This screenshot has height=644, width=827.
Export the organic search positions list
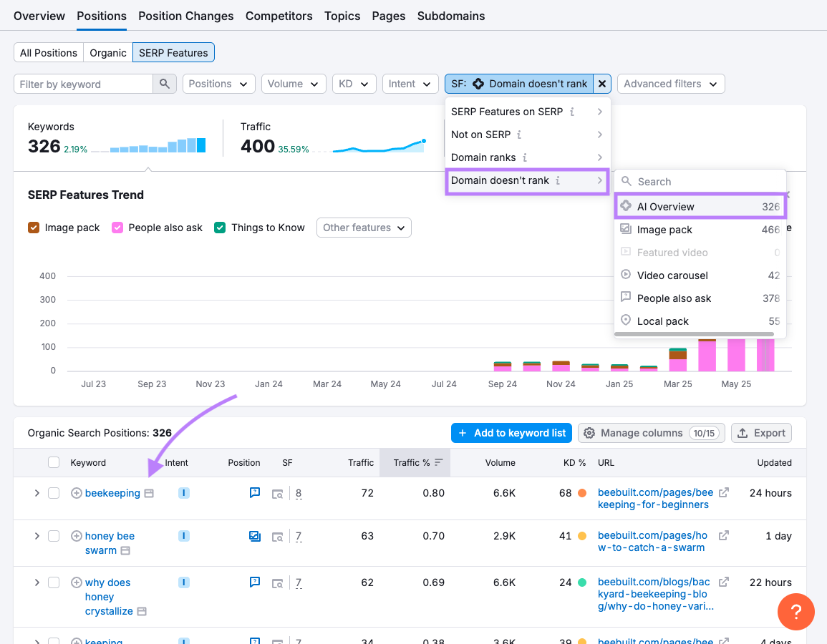pyautogui.click(x=761, y=432)
